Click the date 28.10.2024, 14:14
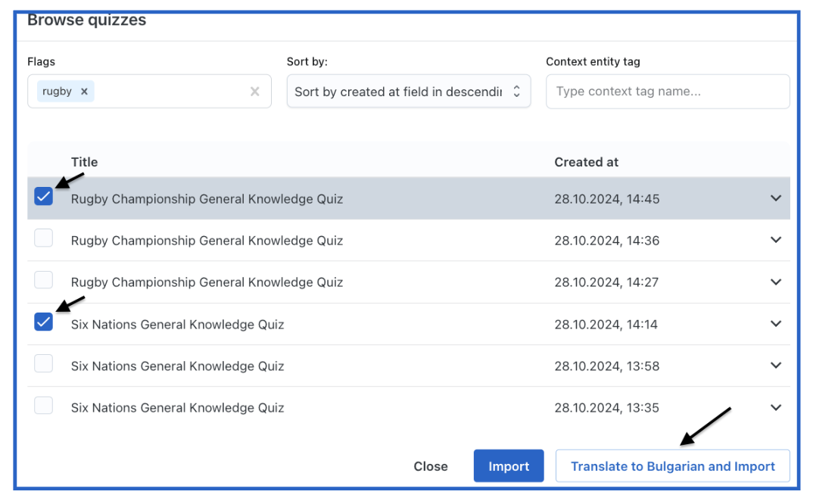This screenshot has height=504, width=813. (x=606, y=325)
